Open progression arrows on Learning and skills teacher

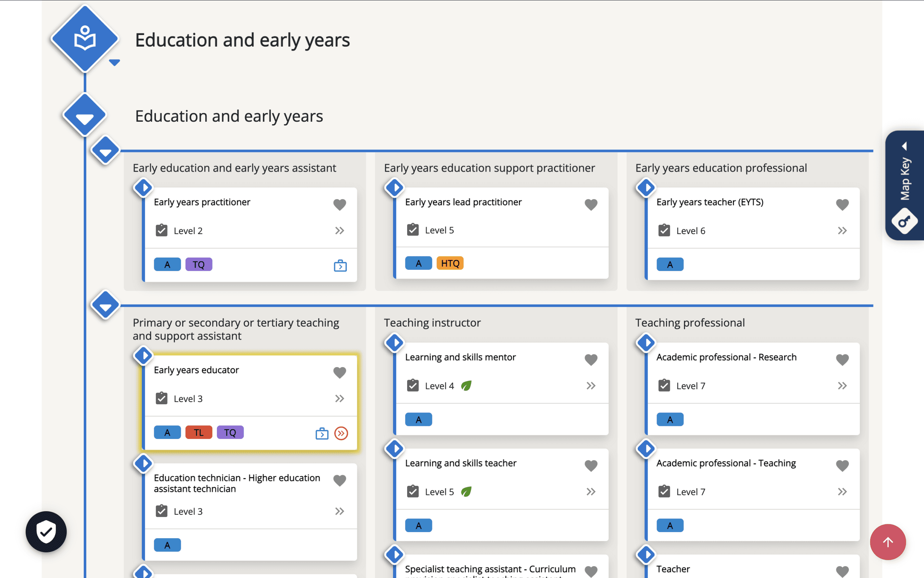click(x=590, y=491)
